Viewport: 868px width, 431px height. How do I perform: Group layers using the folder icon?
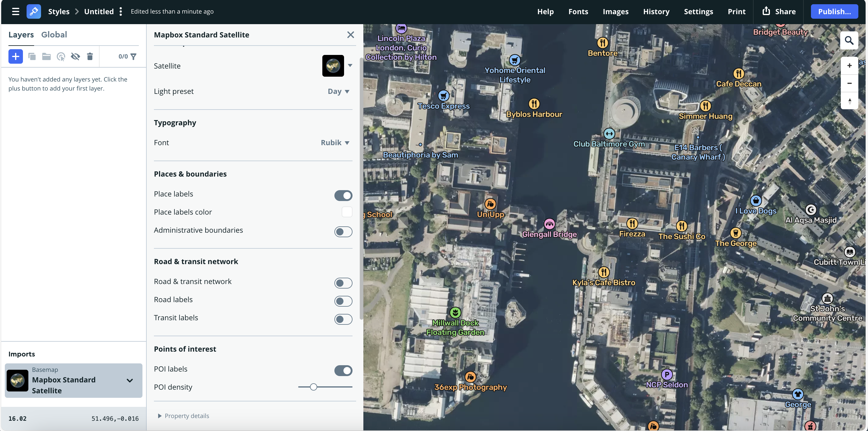click(x=46, y=56)
